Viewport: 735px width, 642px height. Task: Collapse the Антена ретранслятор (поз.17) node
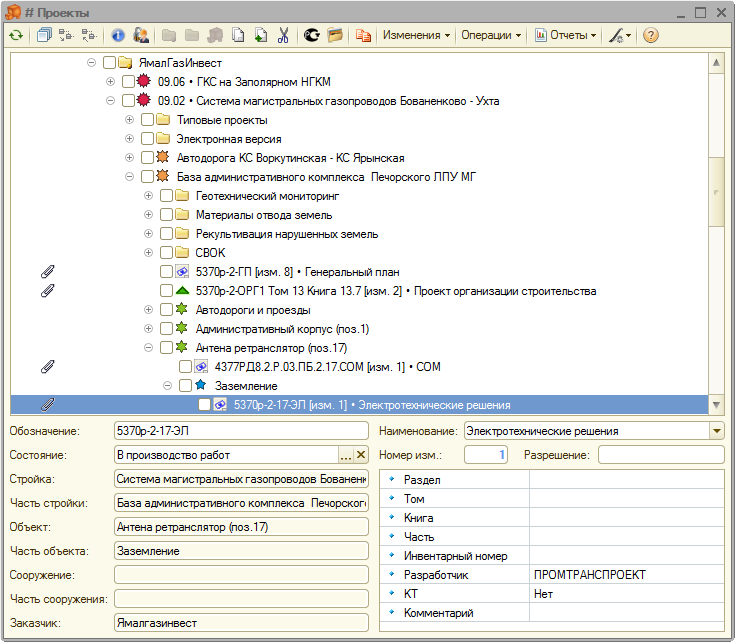(148, 348)
